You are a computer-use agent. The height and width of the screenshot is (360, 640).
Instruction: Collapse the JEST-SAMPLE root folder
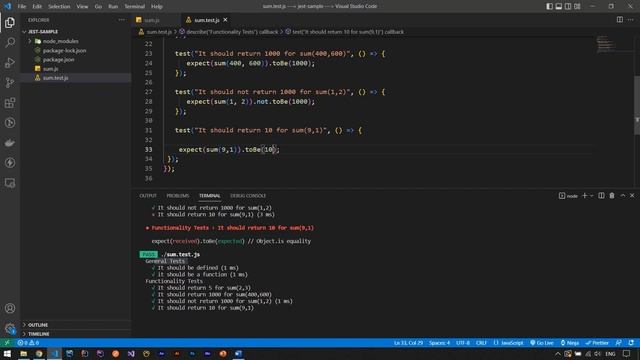click(x=24, y=31)
